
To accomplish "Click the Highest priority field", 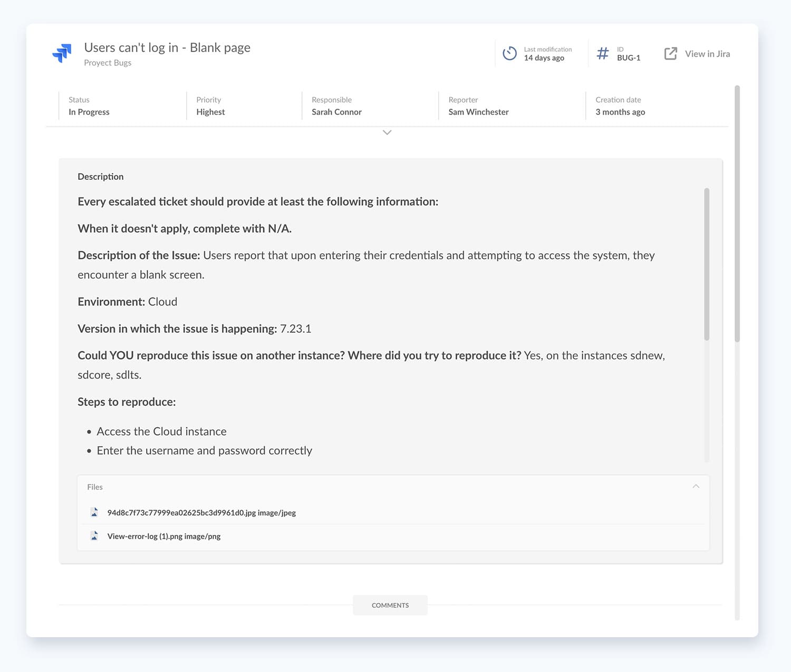I will pyautogui.click(x=210, y=111).
